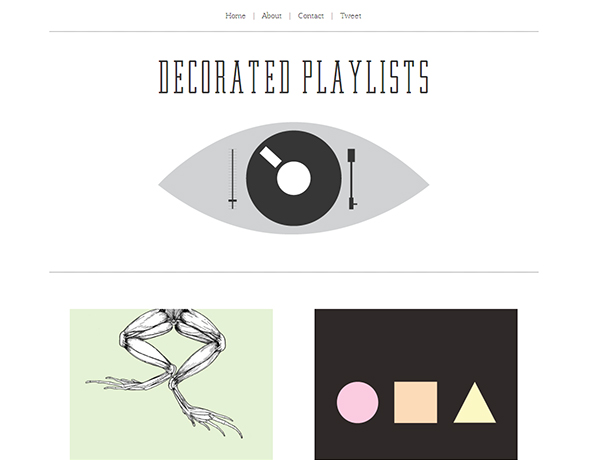This screenshot has width=590, height=460.
Task: Open the frog legs playlist thumbnail
Action: [x=171, y=384]
